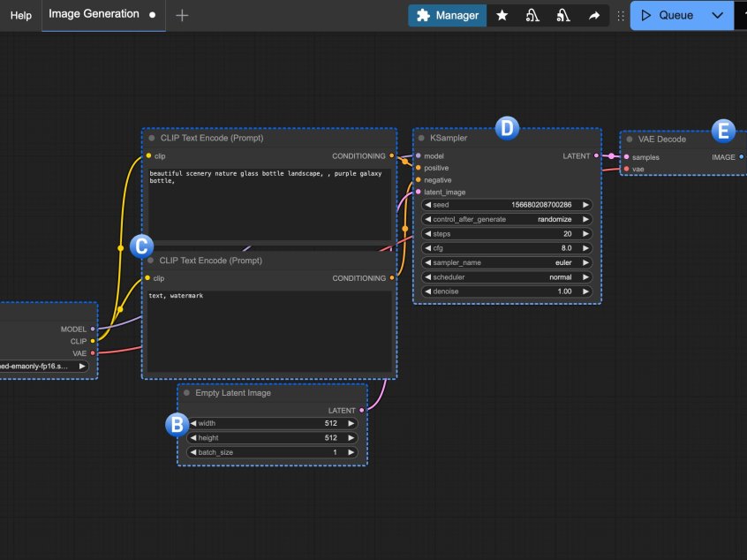Open the Help menu

coord(21,15)
